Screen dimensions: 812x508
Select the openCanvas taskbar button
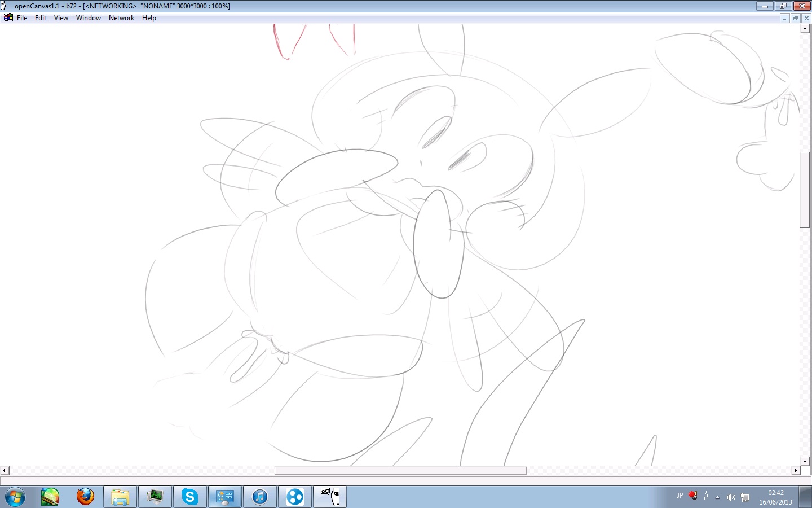click(330, 497)
